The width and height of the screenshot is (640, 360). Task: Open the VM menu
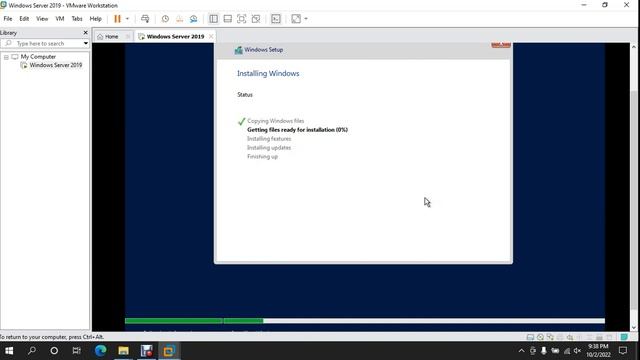click(60, 19)
